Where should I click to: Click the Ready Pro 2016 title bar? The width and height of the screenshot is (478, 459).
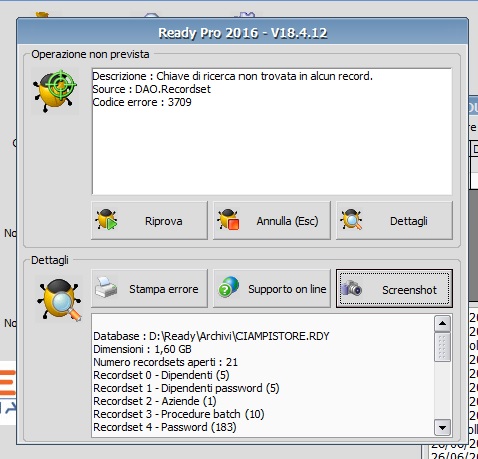(242, 32)
